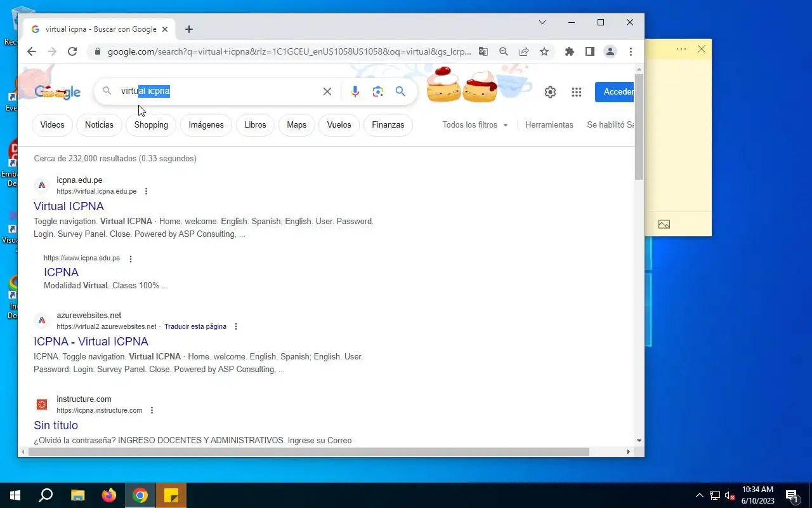The width and height of the screenshot is (812, 508).
Task: Switch to Imágenes results
Action: (206, 125)
